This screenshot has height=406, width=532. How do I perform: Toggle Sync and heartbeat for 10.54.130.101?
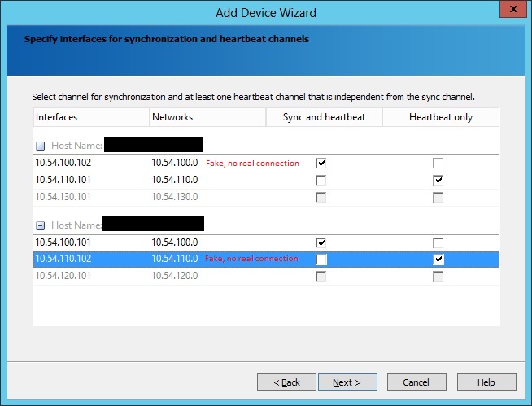pos(321,197)
